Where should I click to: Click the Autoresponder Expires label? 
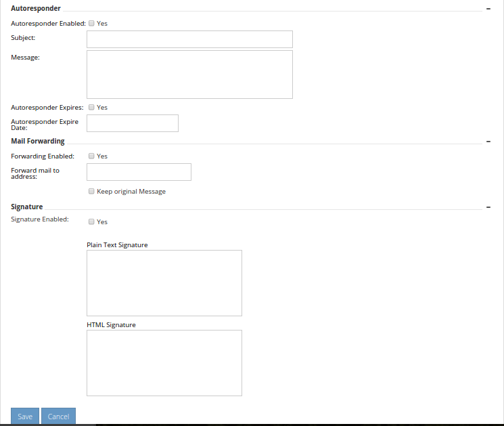[x=47, y=108]
